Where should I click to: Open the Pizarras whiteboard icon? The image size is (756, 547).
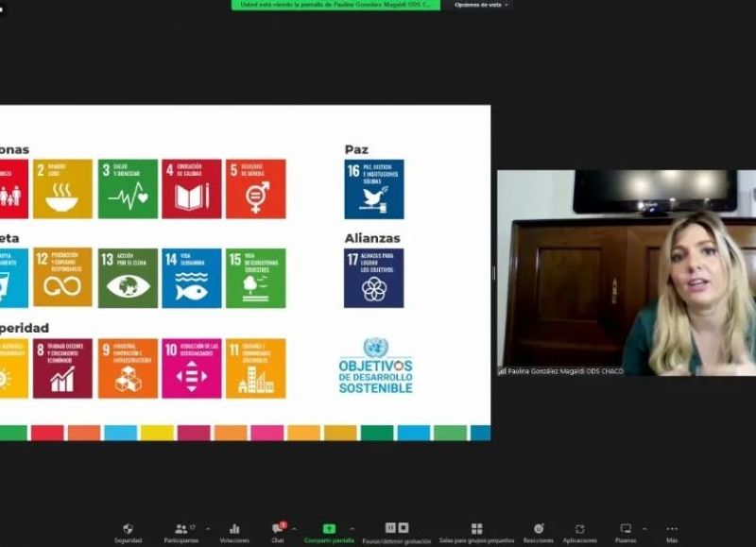[x=626, y=529]
